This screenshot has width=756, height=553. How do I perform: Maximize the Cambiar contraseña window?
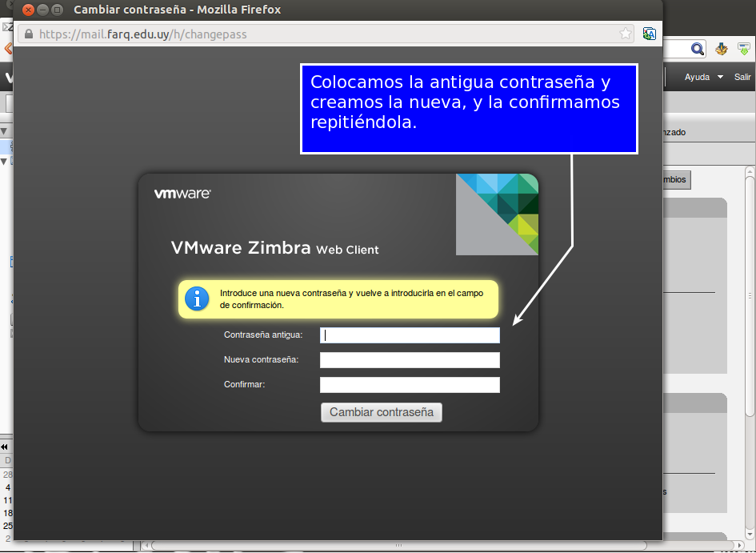(x=57, y=10)
